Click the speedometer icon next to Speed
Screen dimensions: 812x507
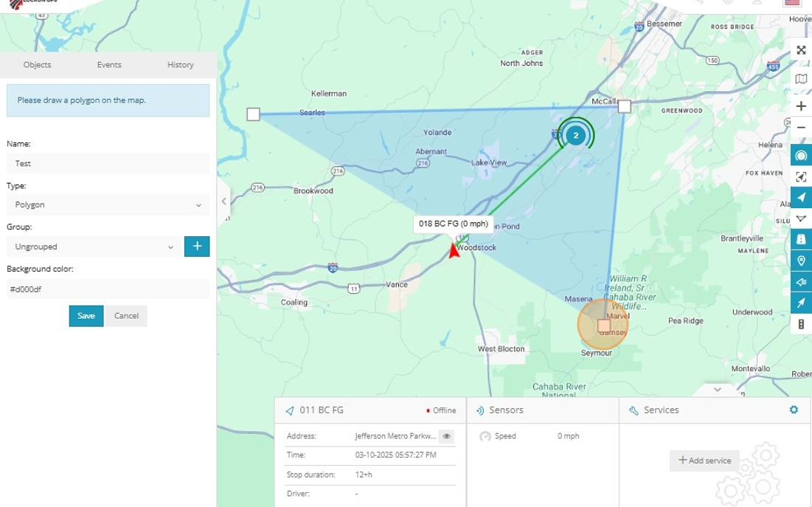click(485, 436)
